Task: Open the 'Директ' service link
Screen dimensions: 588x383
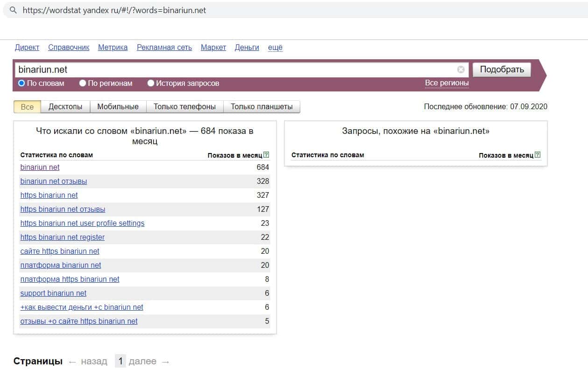Action: point(27,47)
